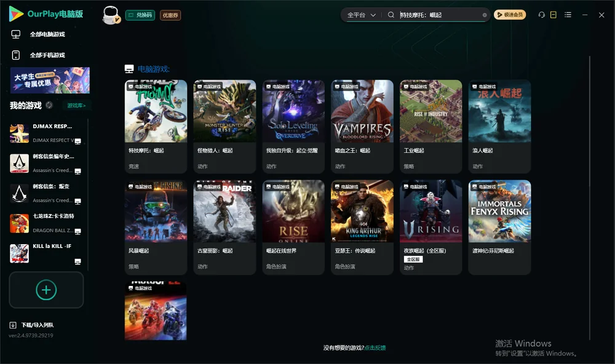
Task: Refresh the 我的游戏 list
Action: [49, 105]
